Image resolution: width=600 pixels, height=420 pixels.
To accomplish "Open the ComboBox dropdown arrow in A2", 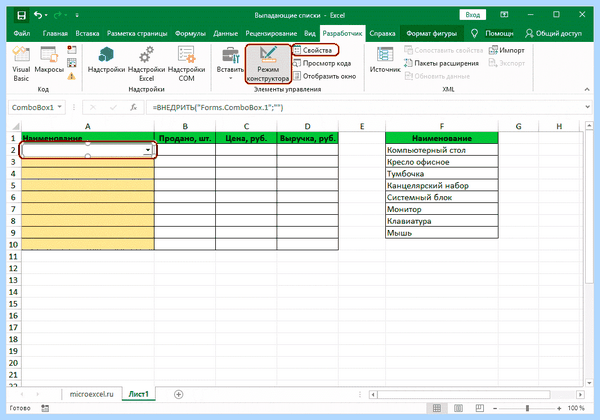I will [148, 150].
